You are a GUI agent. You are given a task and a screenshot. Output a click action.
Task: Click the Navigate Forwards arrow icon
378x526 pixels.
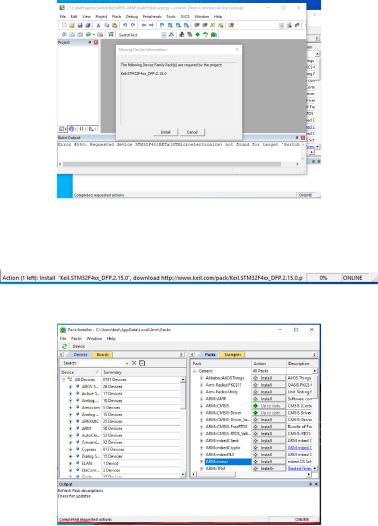151,25
